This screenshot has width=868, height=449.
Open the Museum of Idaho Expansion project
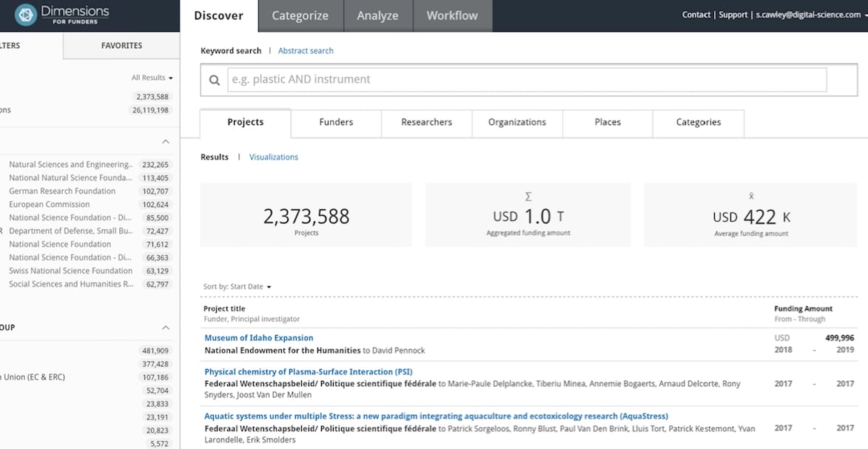tap(259, 338)
